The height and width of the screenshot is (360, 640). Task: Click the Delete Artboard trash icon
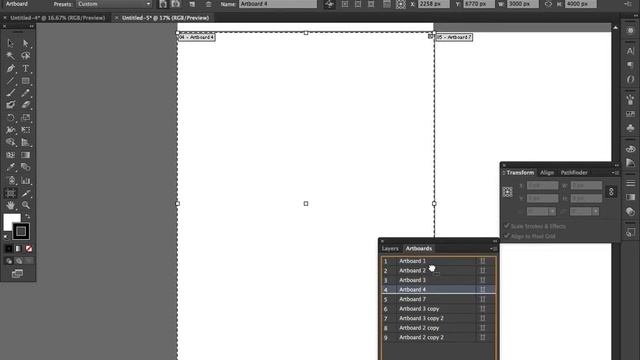209,4
